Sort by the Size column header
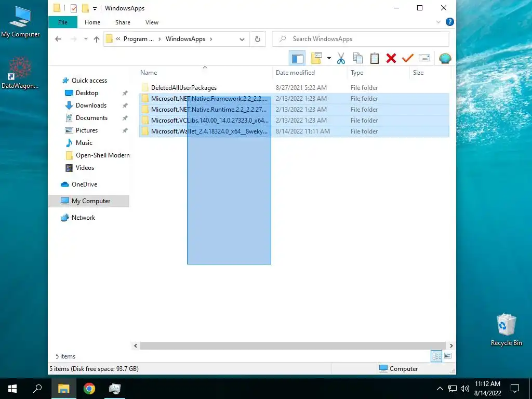Image resolution: width=532 pixels, height=399 pixels. pos(418,73)
